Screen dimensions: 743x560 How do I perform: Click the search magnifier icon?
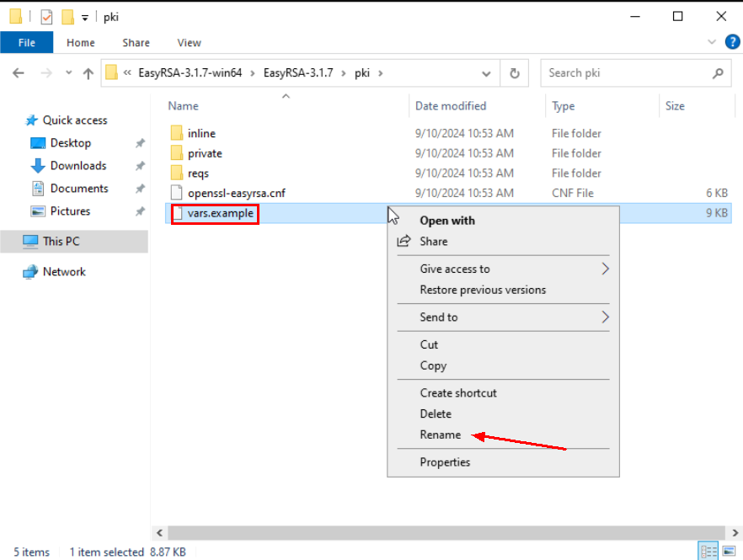pyautogui.click(x=718, y=73)
